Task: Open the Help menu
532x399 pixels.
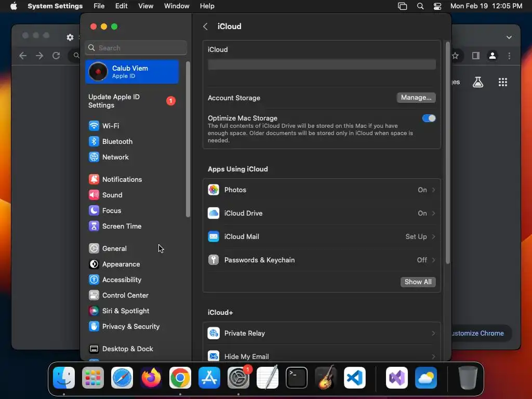Action: (x=207, y=6)
